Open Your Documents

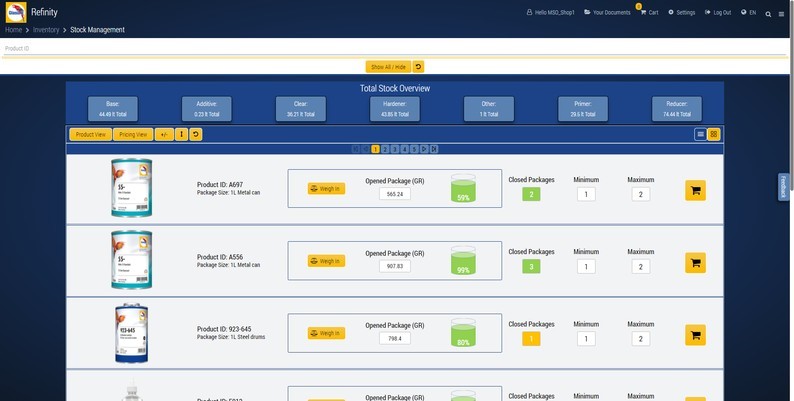607,12
